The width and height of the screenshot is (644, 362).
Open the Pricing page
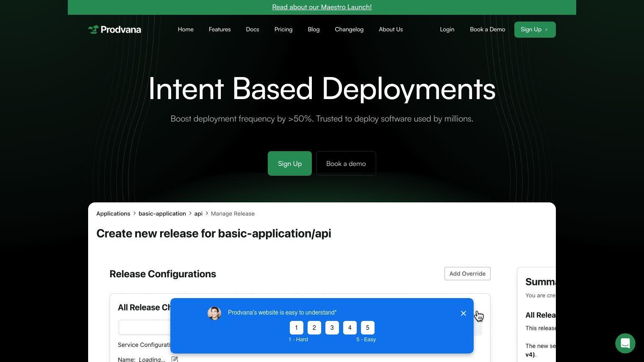point(283,29)
